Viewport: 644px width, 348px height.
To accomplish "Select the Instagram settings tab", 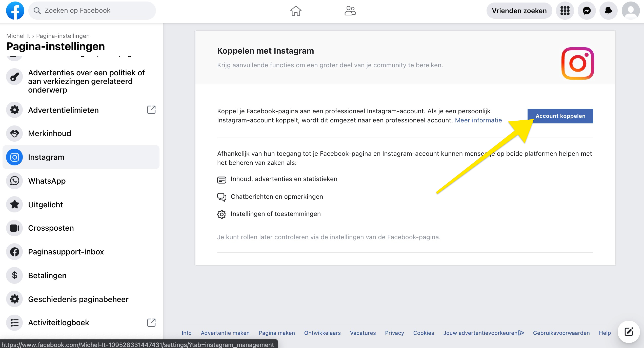I will 81,157.
